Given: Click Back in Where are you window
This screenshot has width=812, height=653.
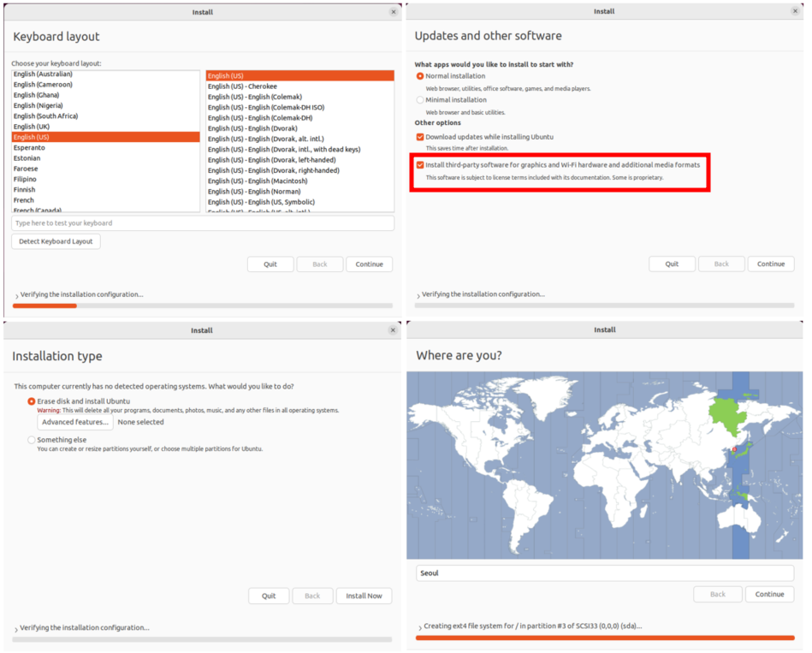Looking at the screenshot, I should click(x=718, y=594).
